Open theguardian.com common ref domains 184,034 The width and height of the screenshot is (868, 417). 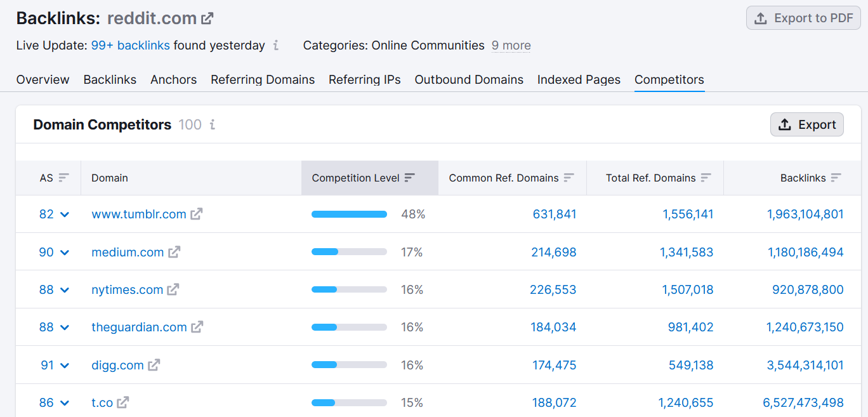pos(553,327)
